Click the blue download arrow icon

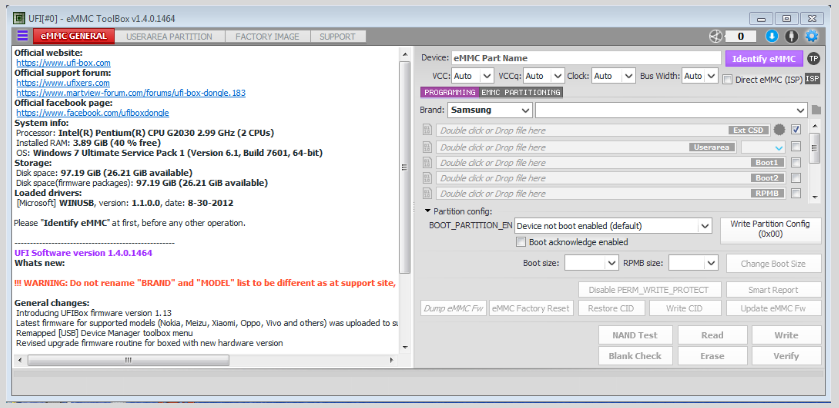click(x=772, y=36)
